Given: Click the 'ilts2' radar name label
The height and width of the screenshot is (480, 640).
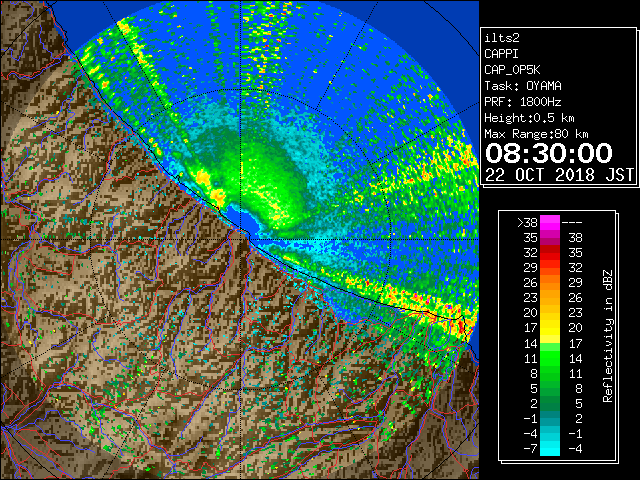Looking at the screenshot, I should pos(502,38).
